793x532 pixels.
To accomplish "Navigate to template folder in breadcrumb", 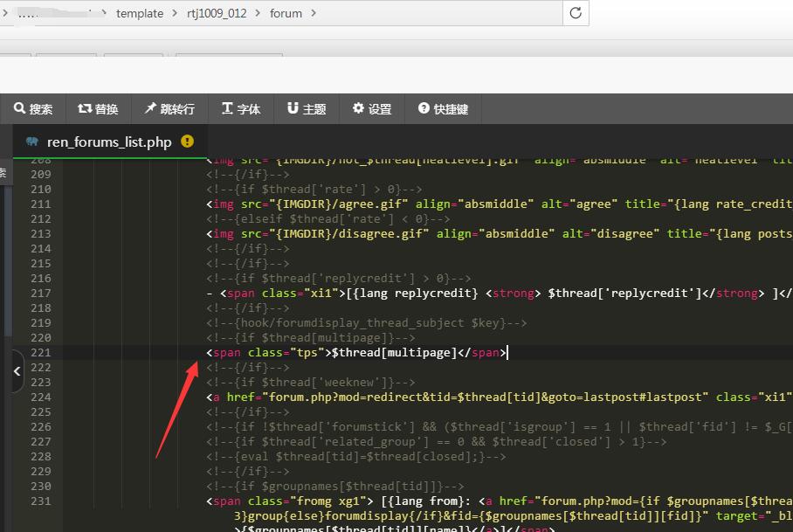I will pyautogui.click(x=140, y=13).
